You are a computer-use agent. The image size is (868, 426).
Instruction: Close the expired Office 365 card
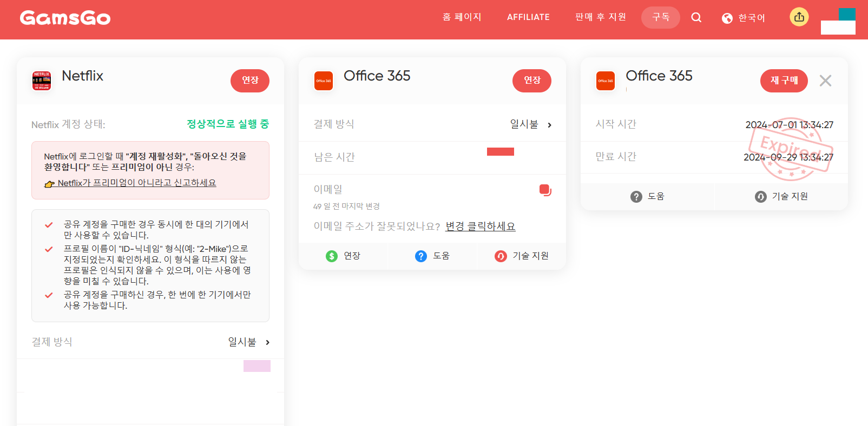825,81
